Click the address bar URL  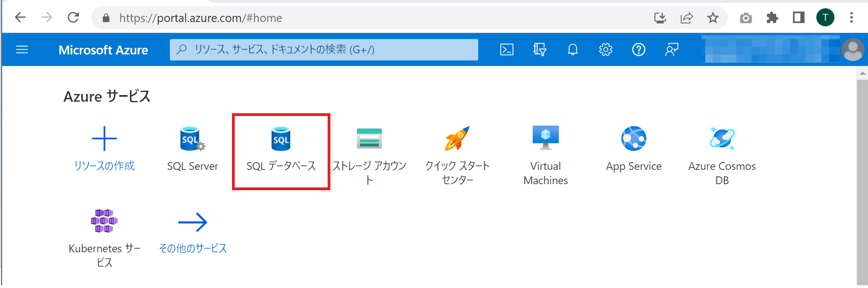click(x=201, y=18)
